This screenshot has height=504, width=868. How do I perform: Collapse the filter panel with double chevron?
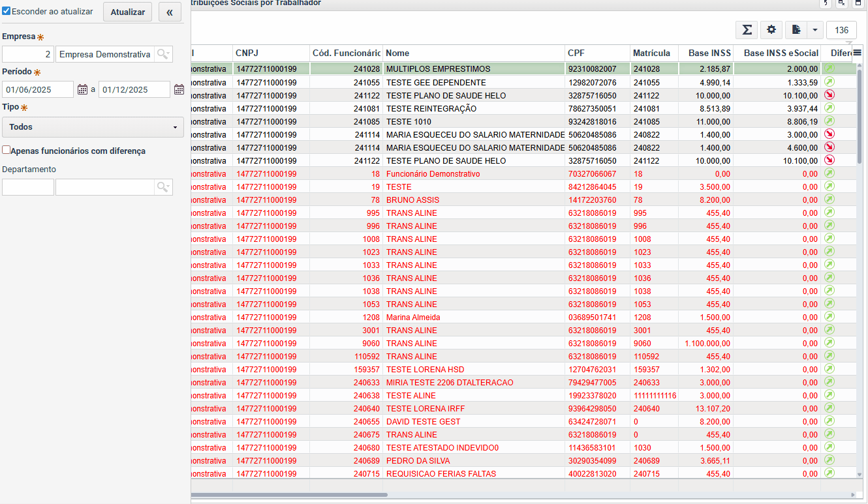click(x=170, y=12)
